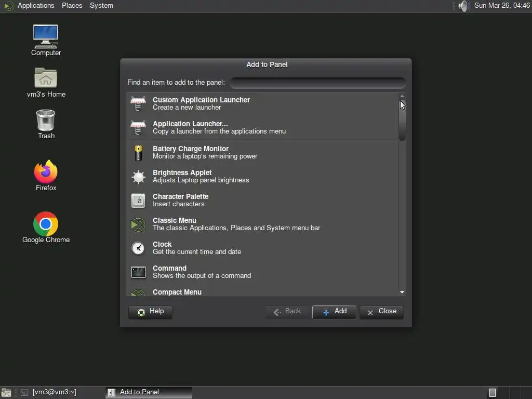Open the volume control speaker icon
The height and width of the screenshot is (399, 532).
(463, 6)
